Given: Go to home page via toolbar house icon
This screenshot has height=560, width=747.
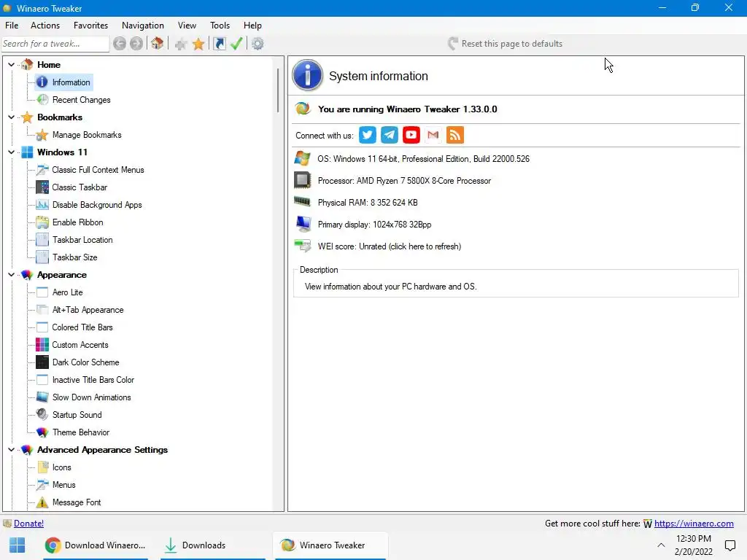Looking at the screenshot, I should pos(158,44).
